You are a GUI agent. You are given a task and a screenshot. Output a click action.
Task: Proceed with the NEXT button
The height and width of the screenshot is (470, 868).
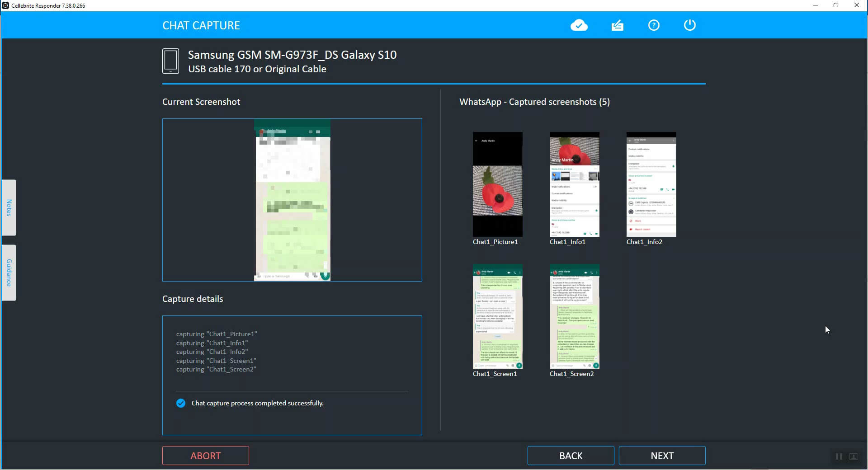pyautogui.click(x=662, y=456)
